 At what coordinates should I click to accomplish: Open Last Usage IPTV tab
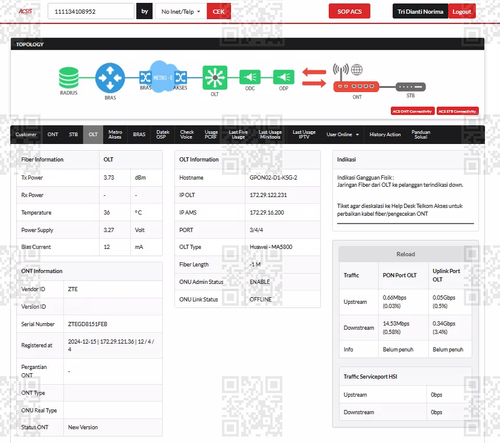coord(304,134)
